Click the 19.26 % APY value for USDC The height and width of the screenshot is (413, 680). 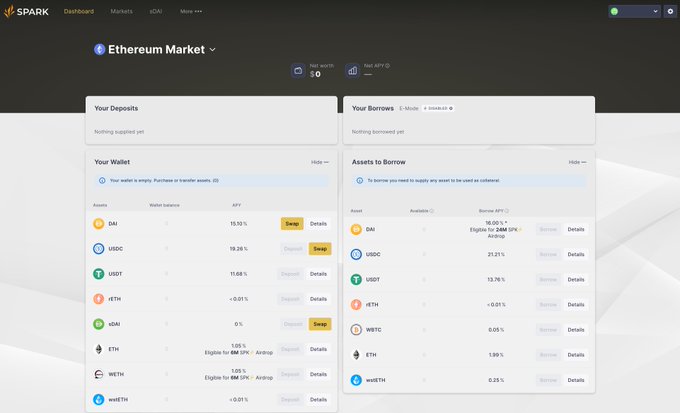click(239, 249)
